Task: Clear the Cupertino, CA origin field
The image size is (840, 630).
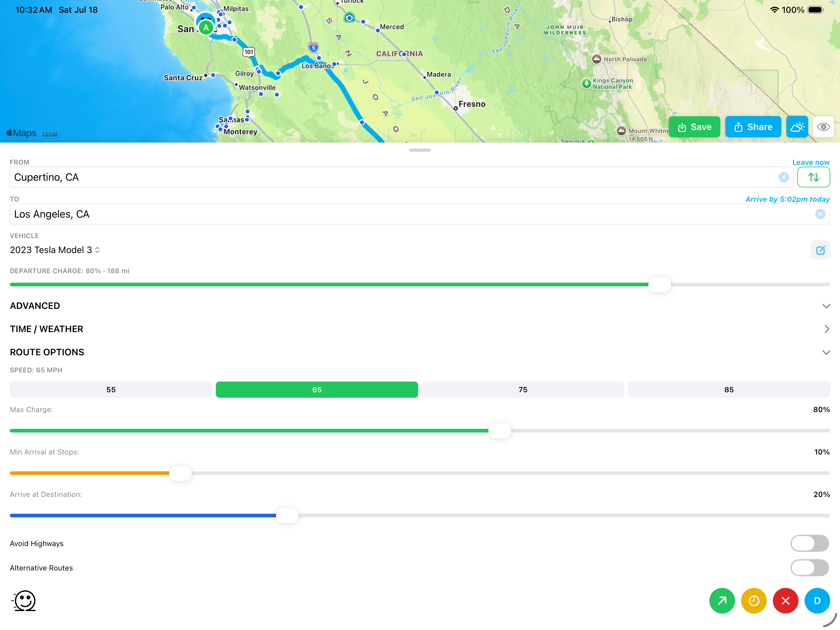Action: coord(784,177)
